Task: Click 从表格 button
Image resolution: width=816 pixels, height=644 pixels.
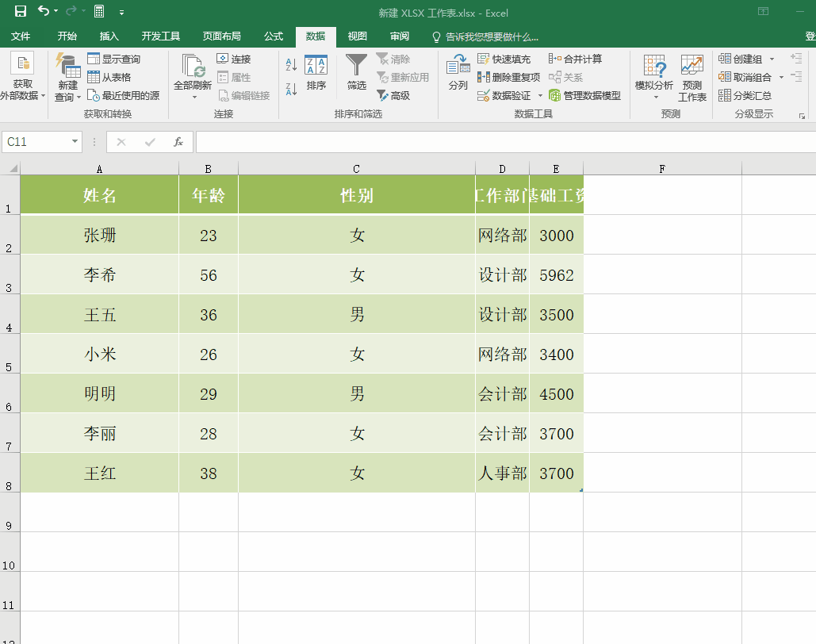Action: click(x=109, y=77)
